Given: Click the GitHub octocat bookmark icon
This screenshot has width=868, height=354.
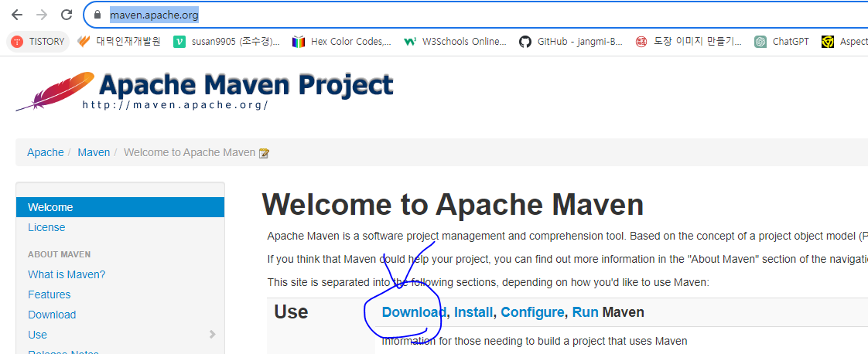Looking at the screenshot, I should click(525, 42).
